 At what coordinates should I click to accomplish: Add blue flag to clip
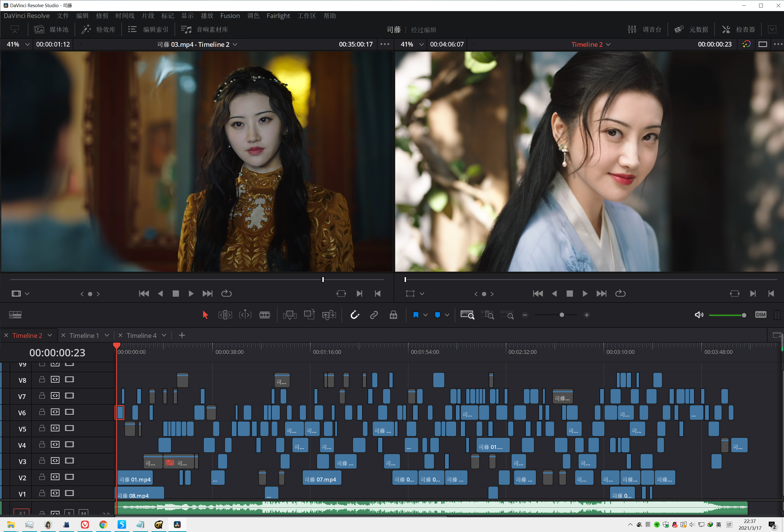click(416, 315)
